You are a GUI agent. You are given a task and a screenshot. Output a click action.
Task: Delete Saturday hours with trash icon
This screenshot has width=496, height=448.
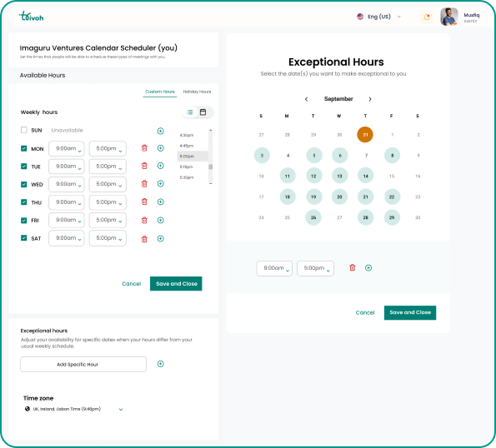point(144,239)
